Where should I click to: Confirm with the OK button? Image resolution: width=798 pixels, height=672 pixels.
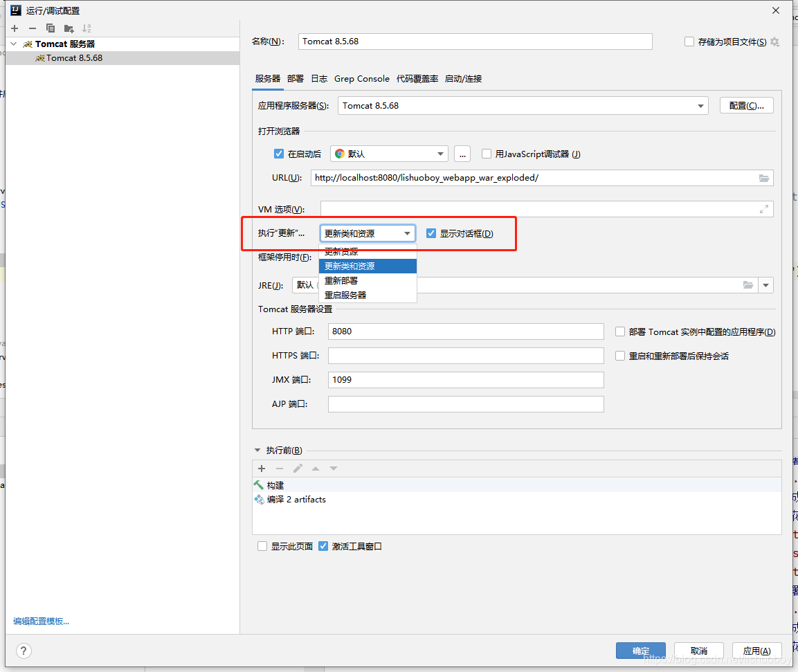click(641, 651)
